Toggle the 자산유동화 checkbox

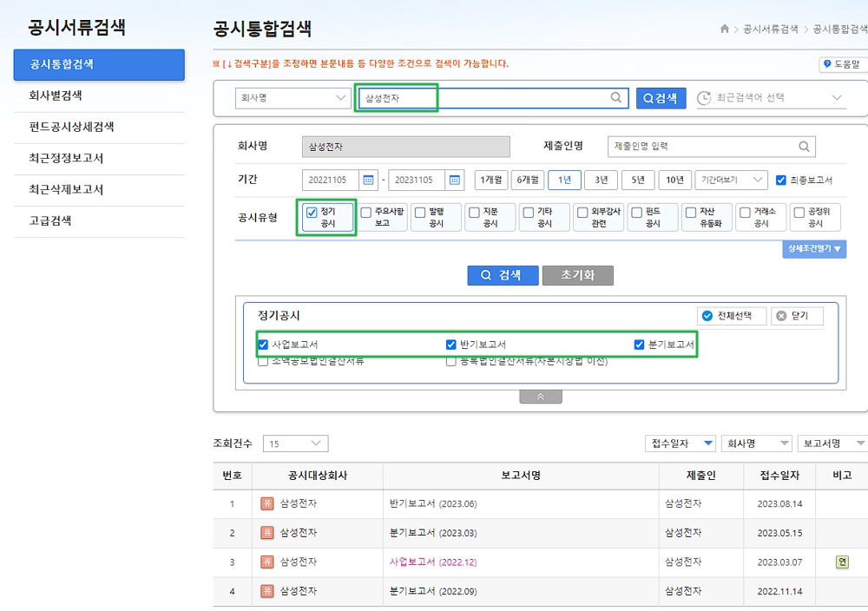pos(691,212)
